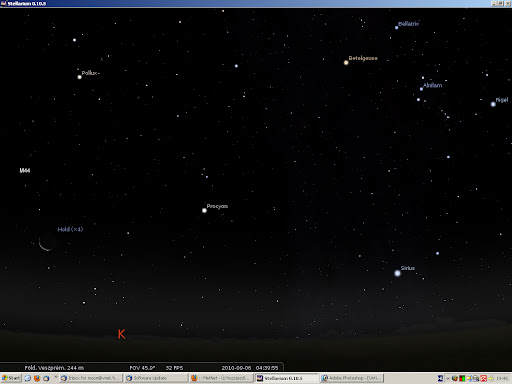Screen dimensions: 512x384
Task: Open Firefox from the quick launch bar
Action: pos(37,378)
